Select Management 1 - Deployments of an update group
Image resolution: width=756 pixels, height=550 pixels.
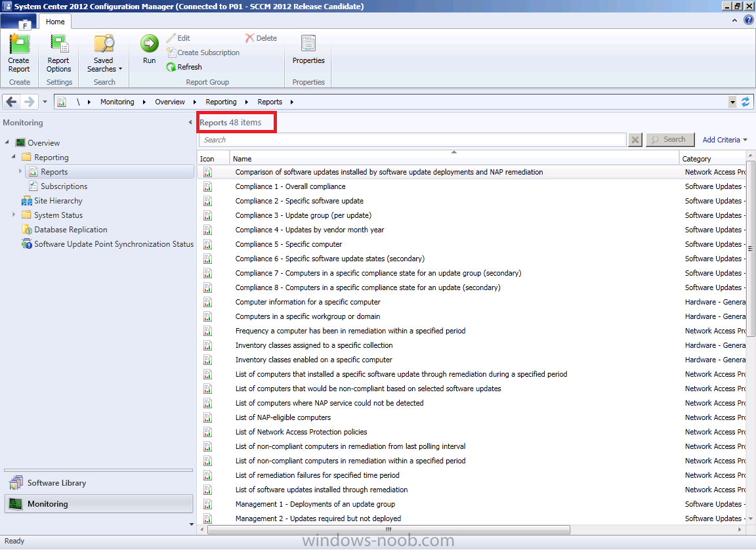[x=315, y=504]
